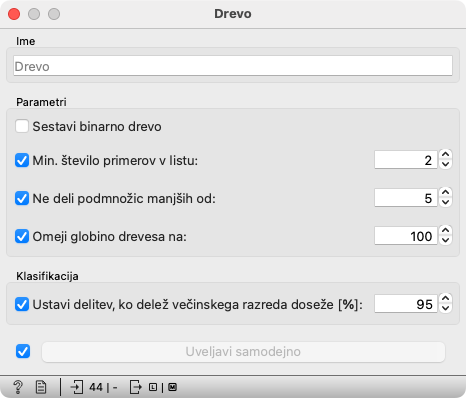Viewport: 466px width, 398px height.
Task: Increase Omeji globino drevesa value
Action: point(445,231)
